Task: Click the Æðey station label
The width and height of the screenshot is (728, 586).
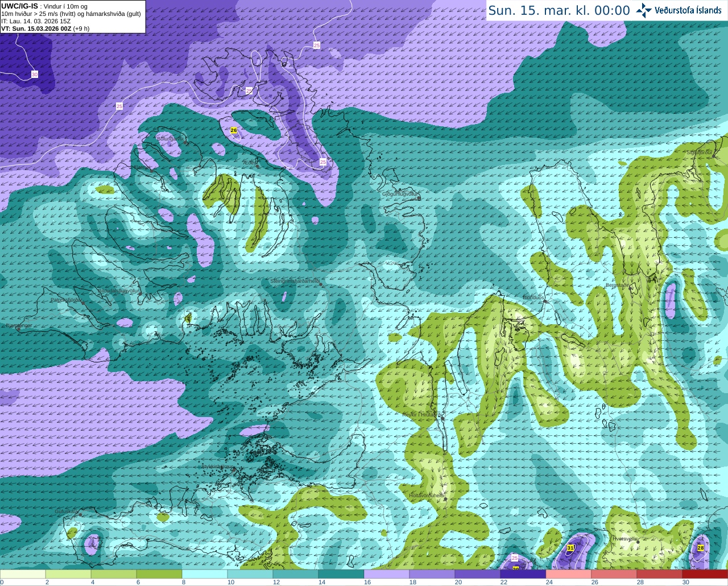Action: point(250,163)
